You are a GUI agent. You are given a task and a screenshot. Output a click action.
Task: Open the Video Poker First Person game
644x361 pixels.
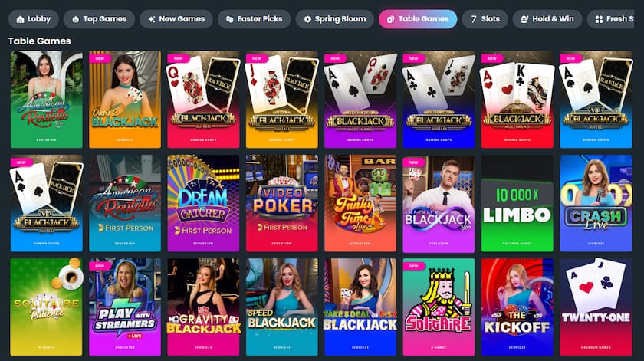tap(282, 203)
